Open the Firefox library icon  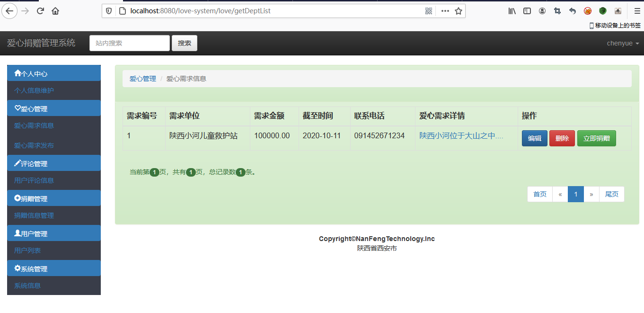pos(512,10)
